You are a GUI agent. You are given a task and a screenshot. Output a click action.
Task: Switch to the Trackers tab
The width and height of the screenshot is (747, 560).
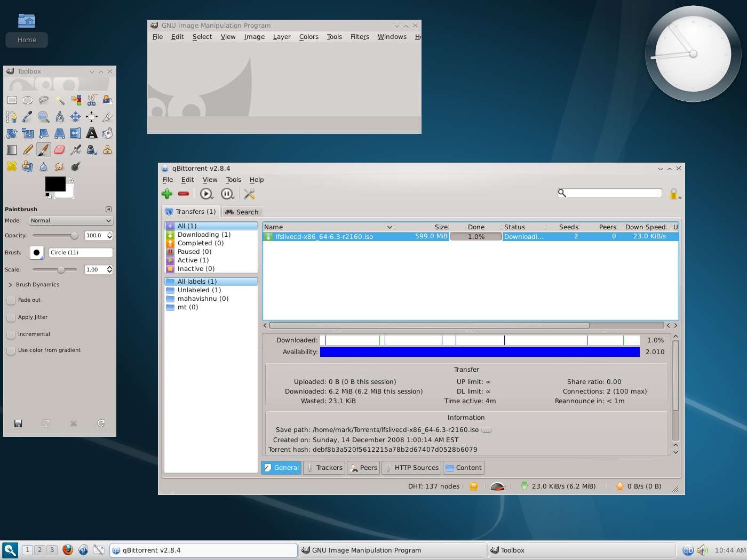324,468
